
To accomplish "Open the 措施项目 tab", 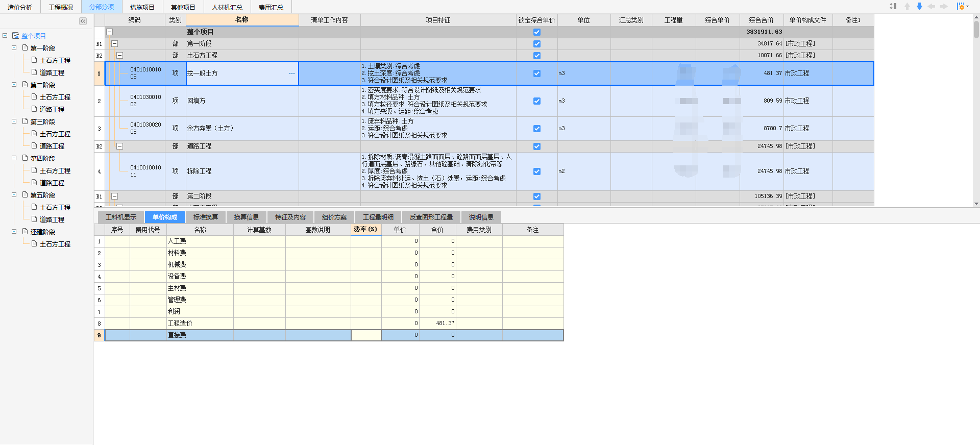I will point(142,7).
